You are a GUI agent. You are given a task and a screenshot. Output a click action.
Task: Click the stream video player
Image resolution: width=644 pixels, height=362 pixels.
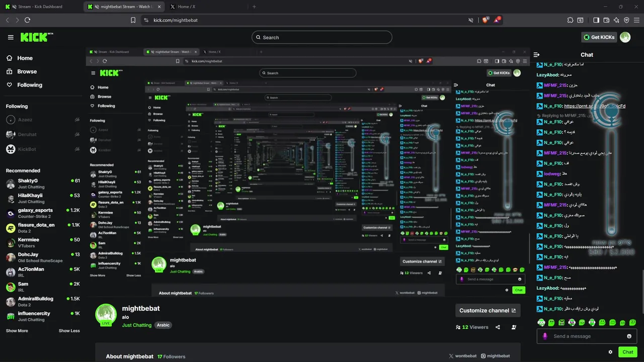tap(307, 171)
